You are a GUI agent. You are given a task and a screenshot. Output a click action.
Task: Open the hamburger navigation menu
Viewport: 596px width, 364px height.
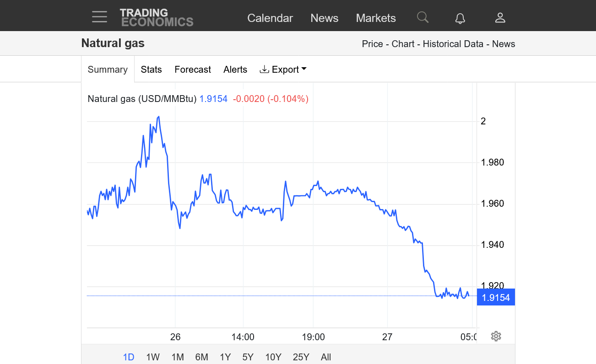click(x=99, y=17)
